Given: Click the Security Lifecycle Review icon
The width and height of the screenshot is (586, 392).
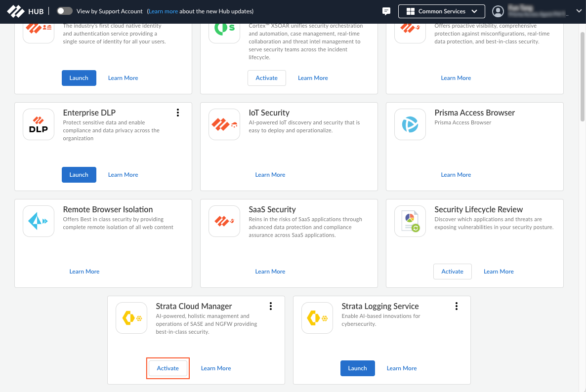Looking at the screenshot, I should point(410,221).
